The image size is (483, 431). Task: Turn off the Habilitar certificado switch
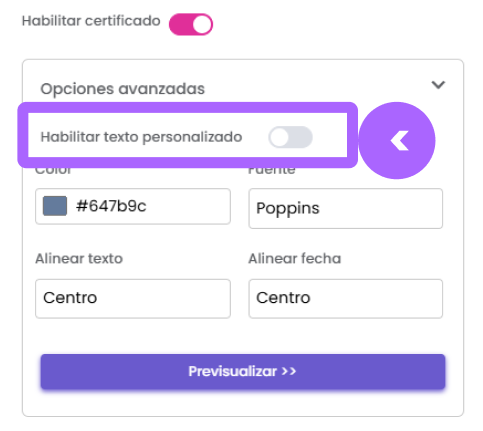click(191, 24)
